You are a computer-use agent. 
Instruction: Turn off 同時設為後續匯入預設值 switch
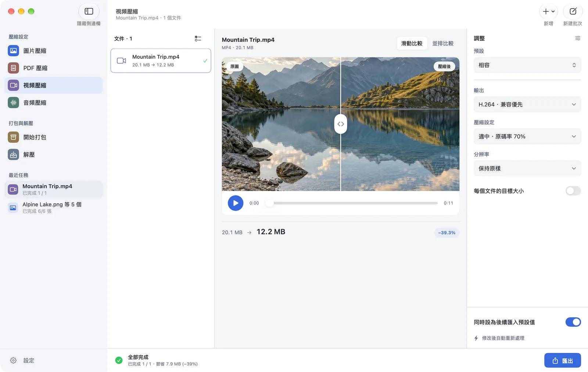tap(573, 322)
